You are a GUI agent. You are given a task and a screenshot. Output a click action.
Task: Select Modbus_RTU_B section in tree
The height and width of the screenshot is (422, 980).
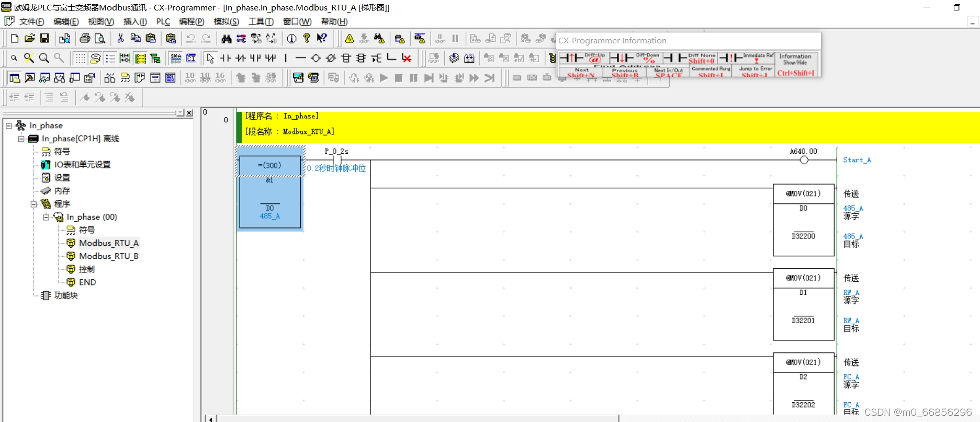click(108, 256)
